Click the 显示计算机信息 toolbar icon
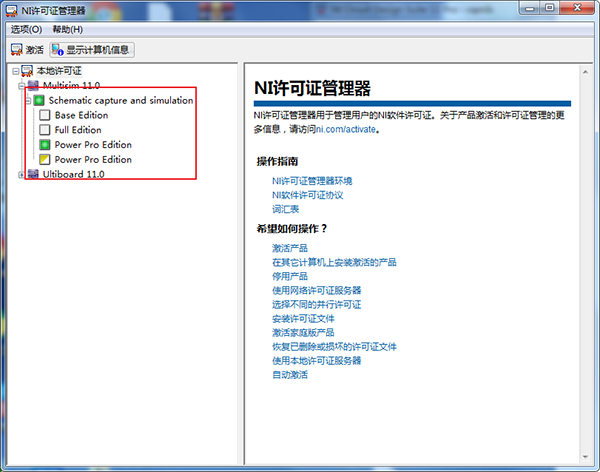Screen dimensions: 600x472 coord(58,49)
